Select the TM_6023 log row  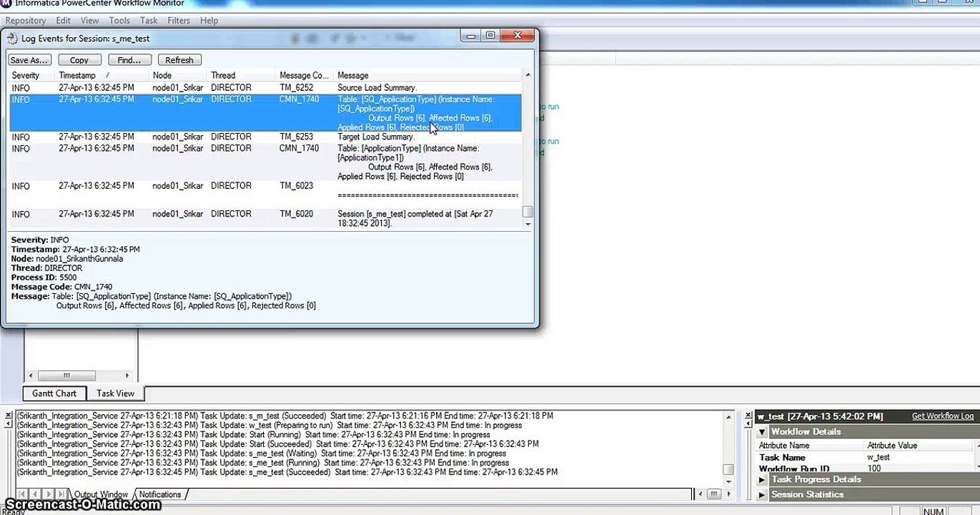click(x=265, y=190)
